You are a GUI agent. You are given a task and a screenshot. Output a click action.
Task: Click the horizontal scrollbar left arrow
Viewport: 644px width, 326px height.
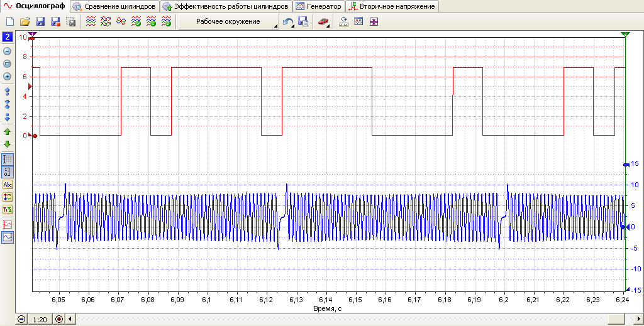(70, 319)
